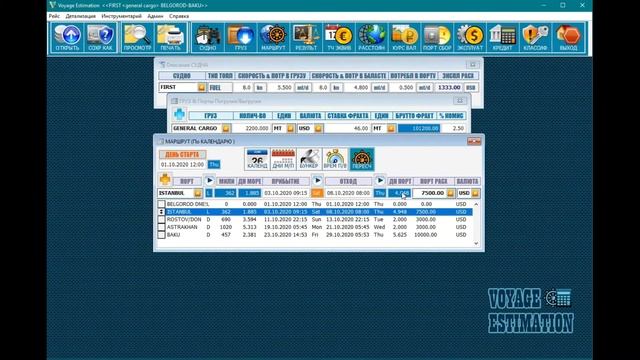
Task: Open the ЭКСПЛУАТ dollar gear icon
Action: click(470, 38)
